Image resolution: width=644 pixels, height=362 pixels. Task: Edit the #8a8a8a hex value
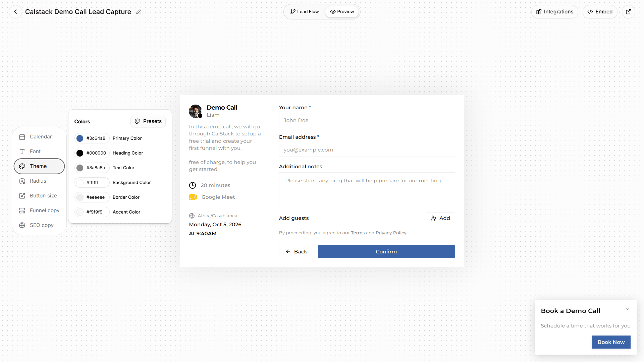click(x=96, y=168)
